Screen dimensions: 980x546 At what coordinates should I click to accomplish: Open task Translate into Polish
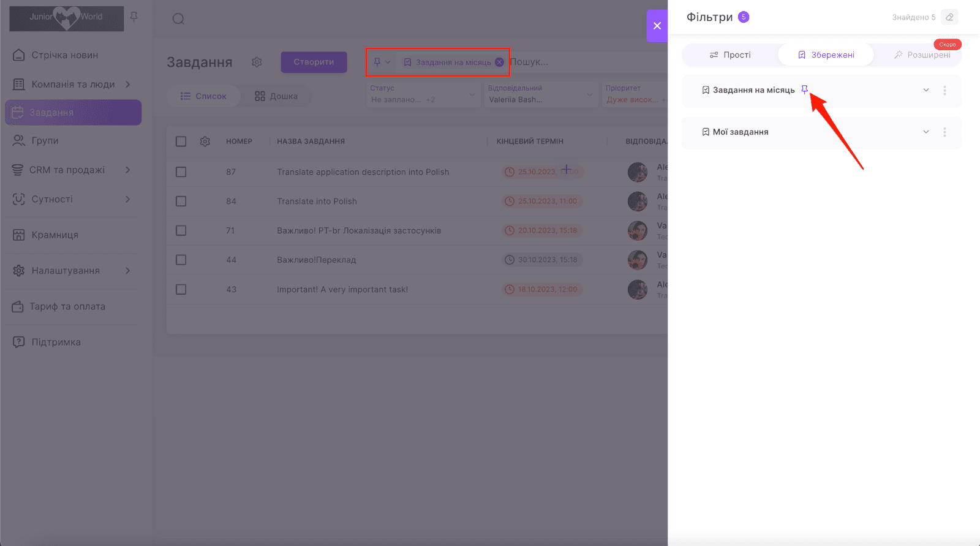(x=317, y=202)
